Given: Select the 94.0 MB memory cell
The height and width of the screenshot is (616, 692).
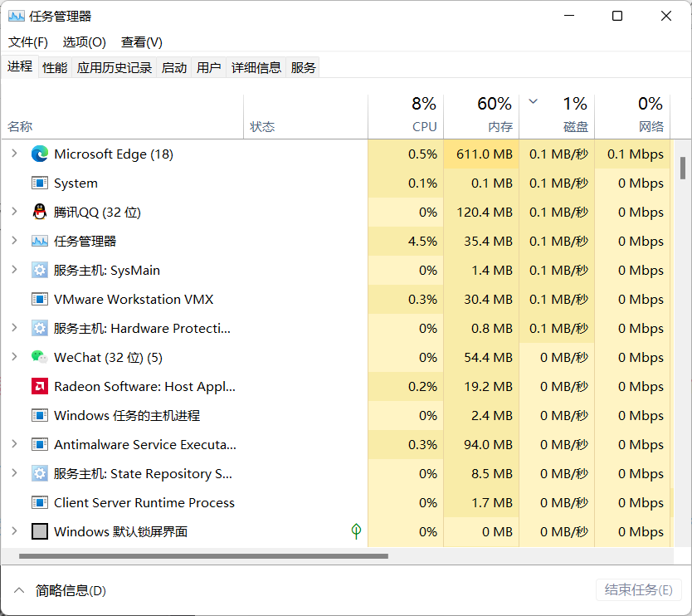Looking at the screenshot, I should pyautogui.click(x=481, y=444).
